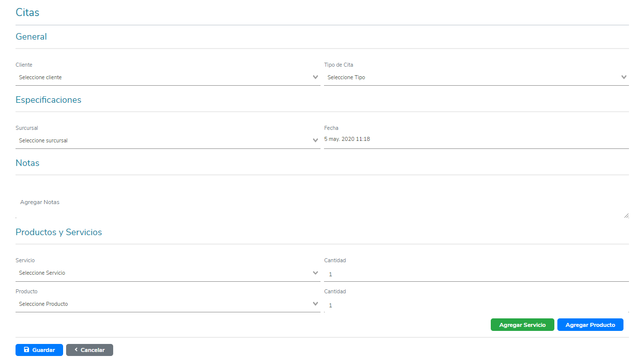Image resolution: width=644 pixels, height=363 pixels.
Task: Click the Fecha date field
Action: pos(476,139)
